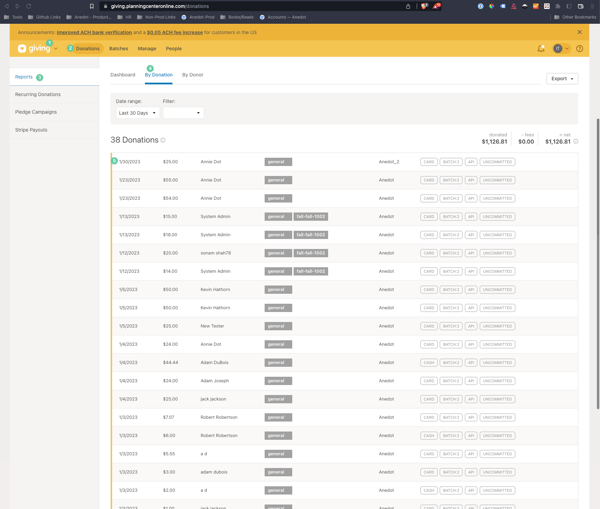Viewport: 600px width, 509px height.
Task: Open the browser hamburger menu icon
Action: pyautogui.click(x=593, y=6)
